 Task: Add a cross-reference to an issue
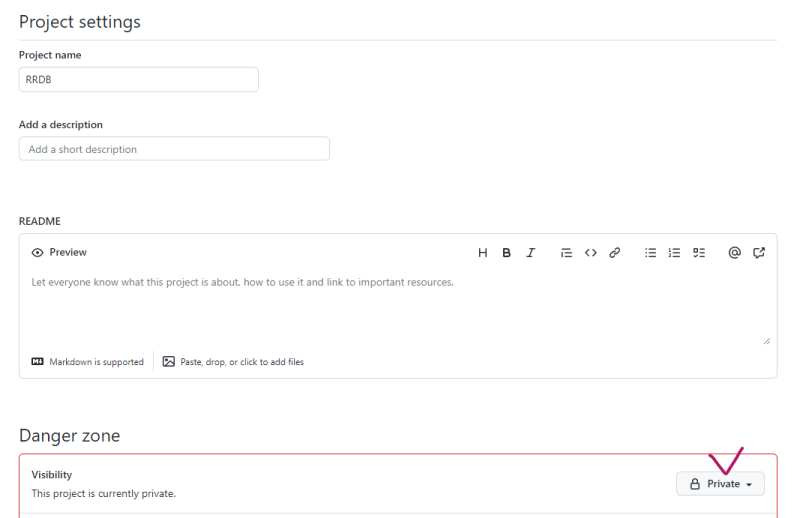point(759,253)
